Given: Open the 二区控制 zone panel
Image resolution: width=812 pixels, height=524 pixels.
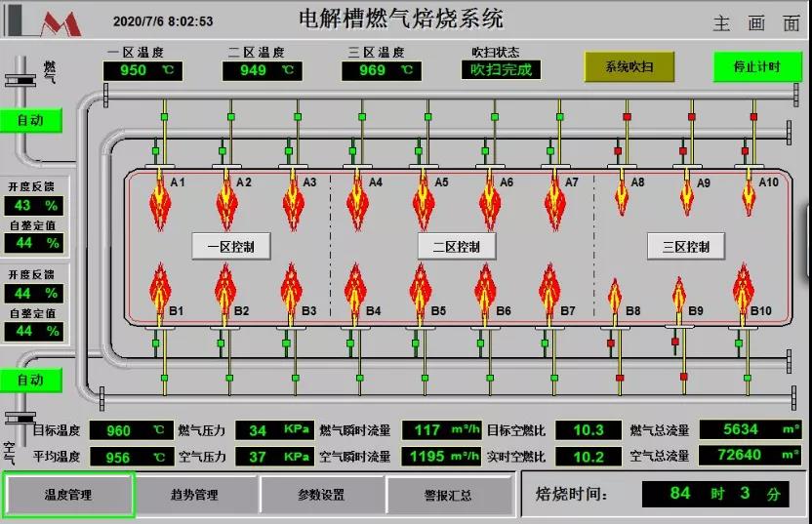Looking at the screenshot, I should 456,246.
